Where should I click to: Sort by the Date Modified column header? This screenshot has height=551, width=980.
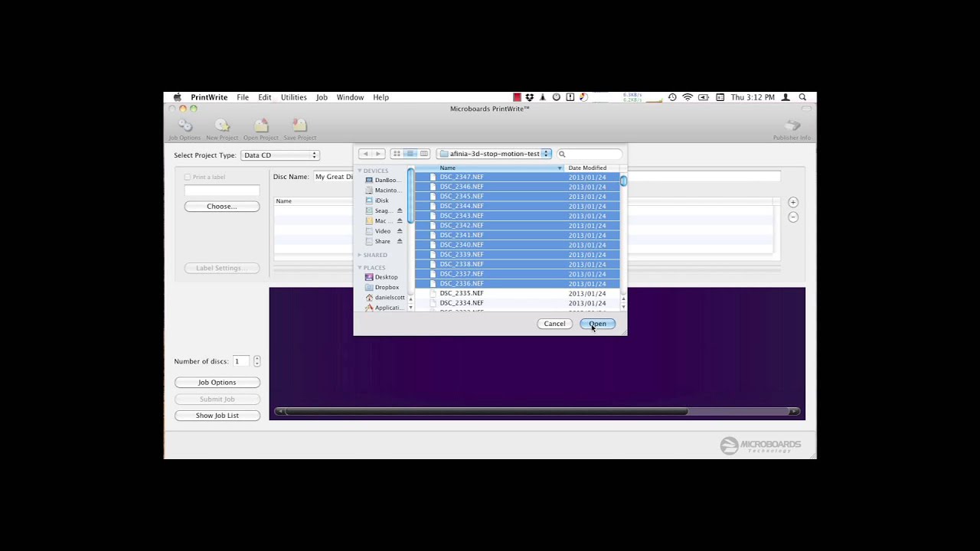pos(593,168)
